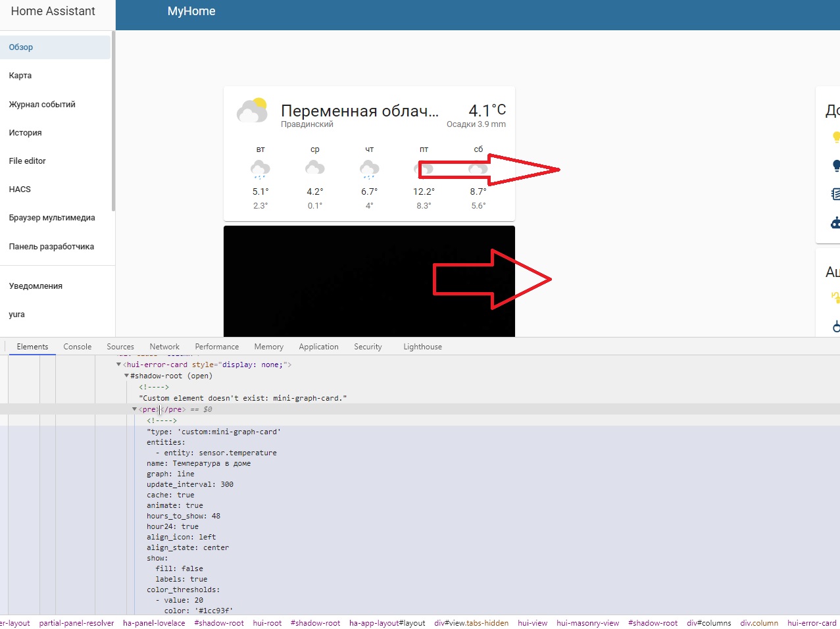The width and height of the screenshot is (840, 629).
Task: Collapse the hui-error-card element node
Action: click(119, 365)
